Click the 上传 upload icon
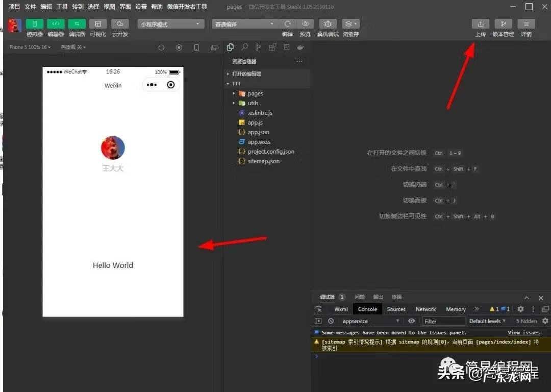 point(480,24)
